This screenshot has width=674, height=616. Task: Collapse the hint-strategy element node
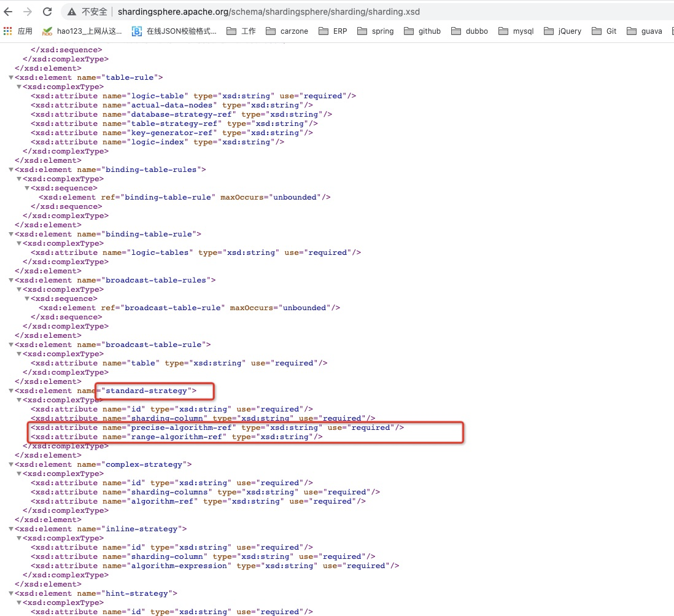tap(11, 594)
